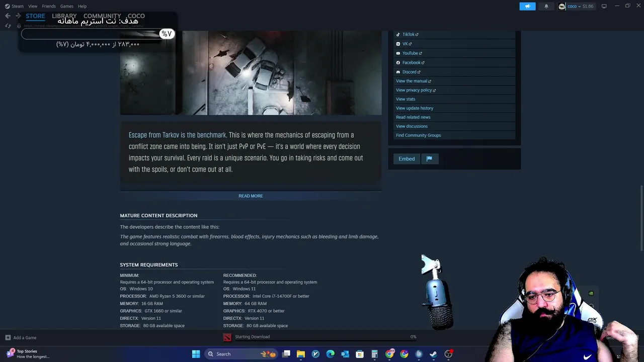This screenshot has height=362, width=644.
Task: Open the game's TikTok link
Action: (x=410, y=34)
